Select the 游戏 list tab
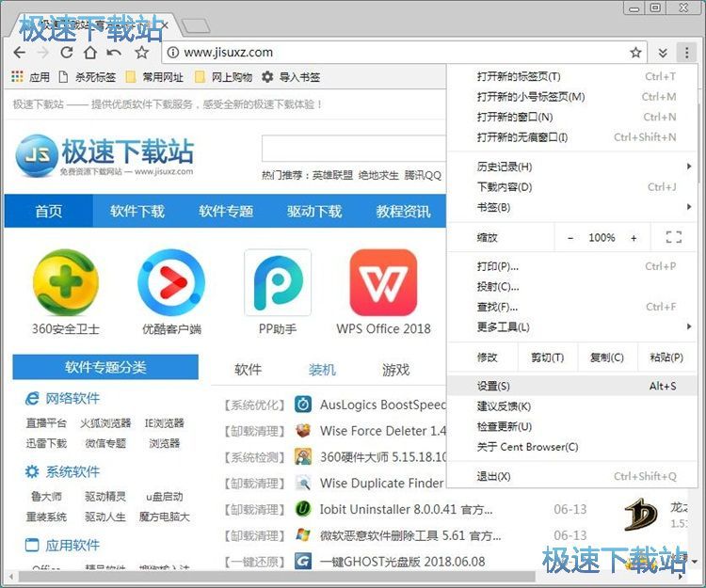Viewport: 706px width, 588px height. [x=395, y=370]
